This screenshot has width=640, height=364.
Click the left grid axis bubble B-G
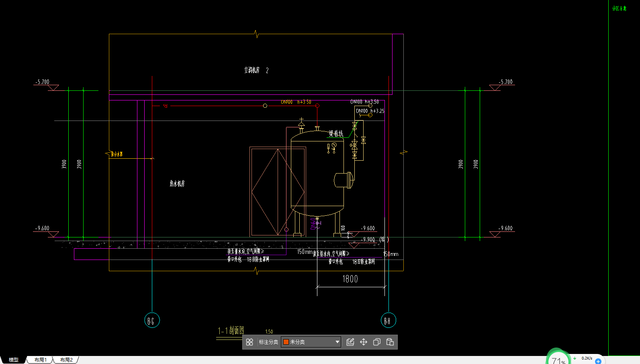(x=152, y=320)
